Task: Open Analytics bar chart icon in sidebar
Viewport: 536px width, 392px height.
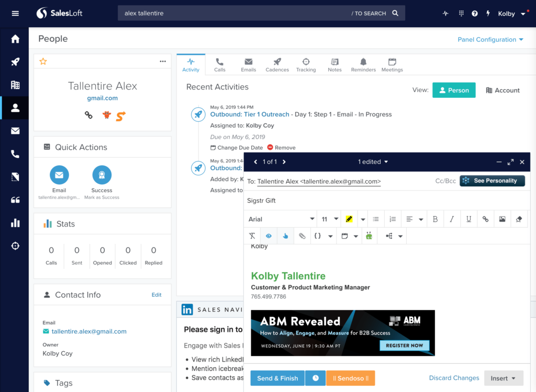Action: (15, 223)
